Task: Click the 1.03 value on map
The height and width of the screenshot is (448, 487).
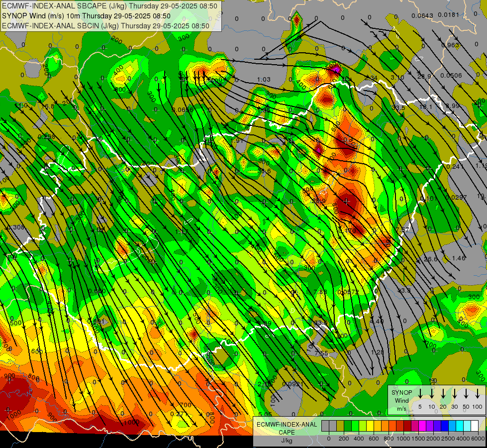Action: [264, 80]
